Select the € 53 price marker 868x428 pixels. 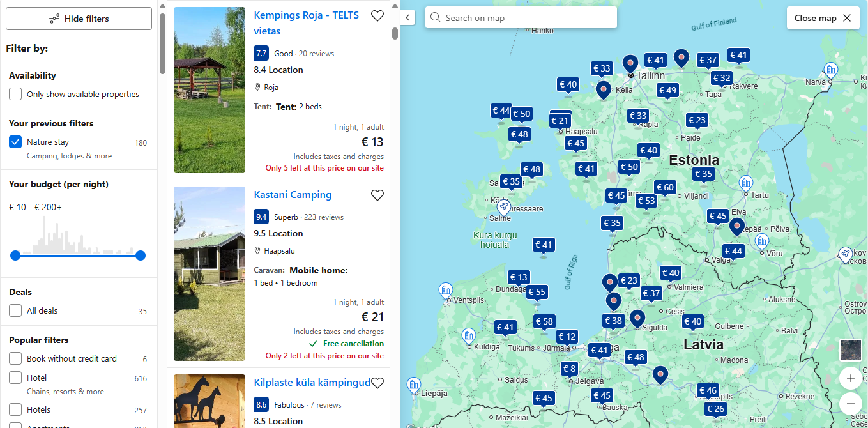646,201
